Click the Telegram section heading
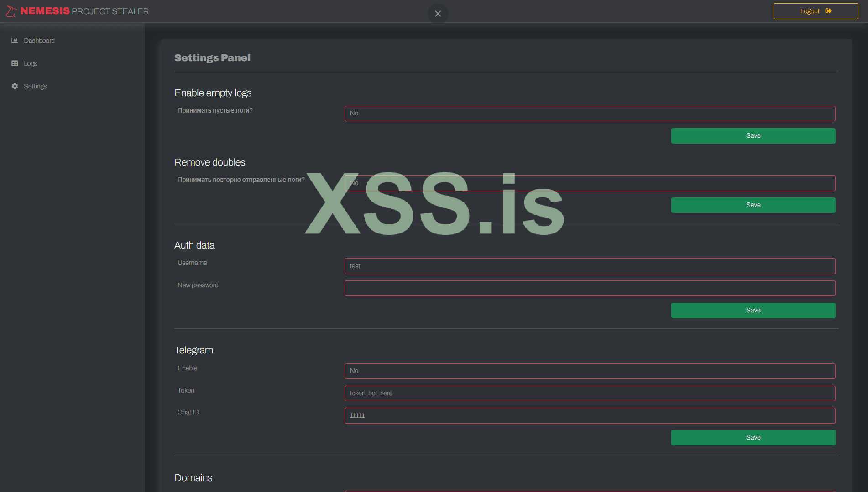The image size is (868, 492). (x=193, y=350)
